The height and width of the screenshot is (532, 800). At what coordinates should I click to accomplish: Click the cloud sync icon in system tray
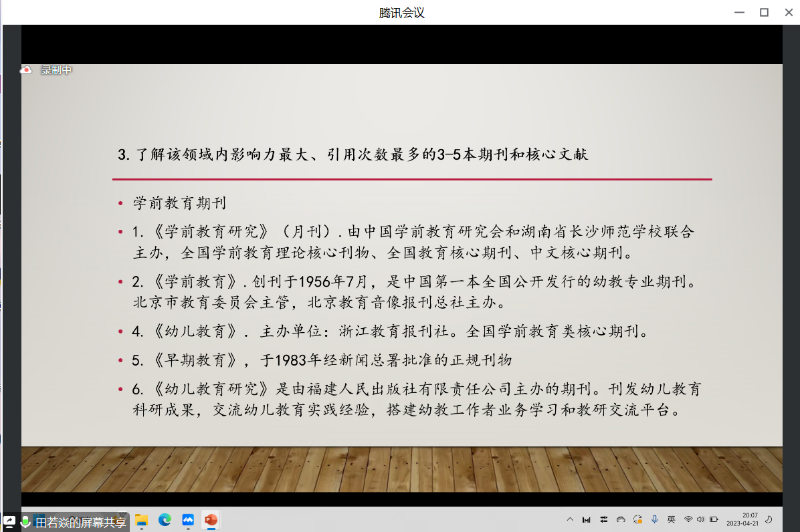[x=621, y=519]
